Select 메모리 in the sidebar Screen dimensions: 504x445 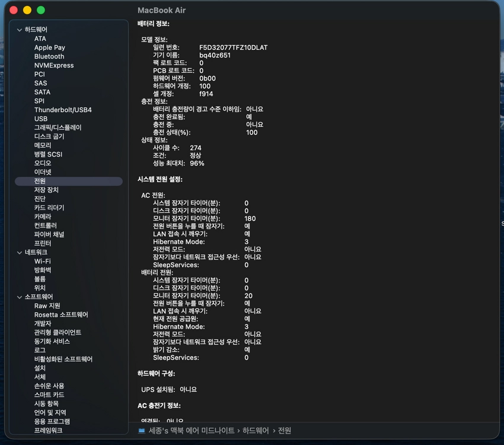click(x=43, y=145)
